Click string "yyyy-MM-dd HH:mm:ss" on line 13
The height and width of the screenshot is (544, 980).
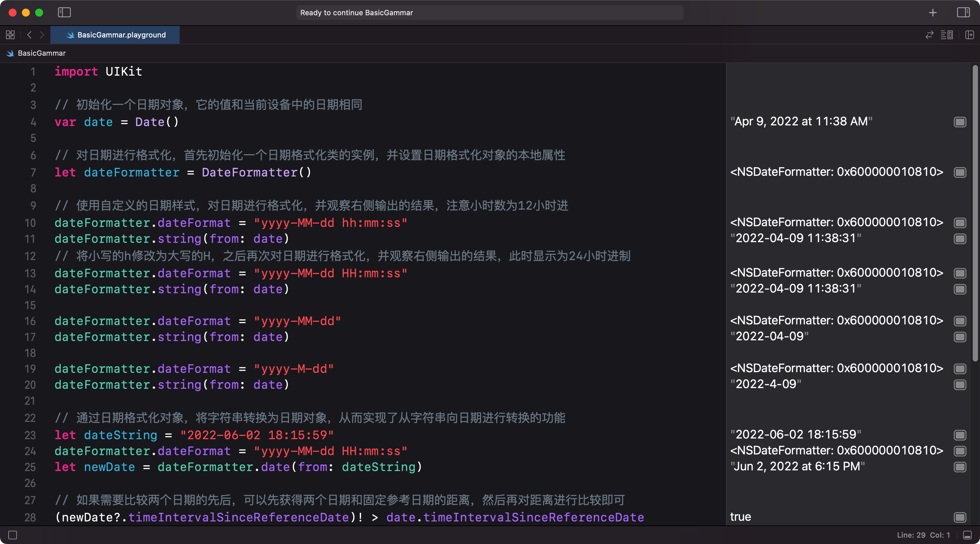pyautogui.click(x=331, y=273)
